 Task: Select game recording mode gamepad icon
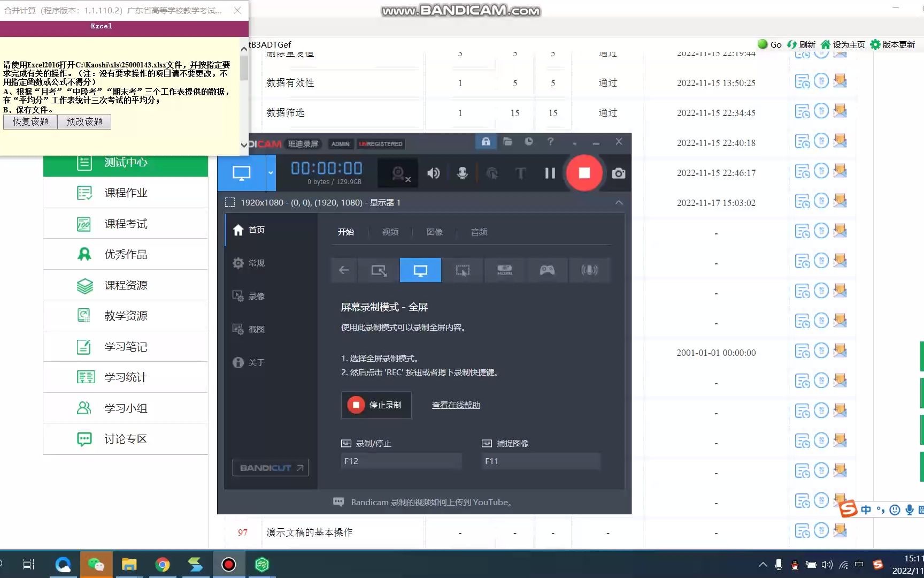point(547,270)
